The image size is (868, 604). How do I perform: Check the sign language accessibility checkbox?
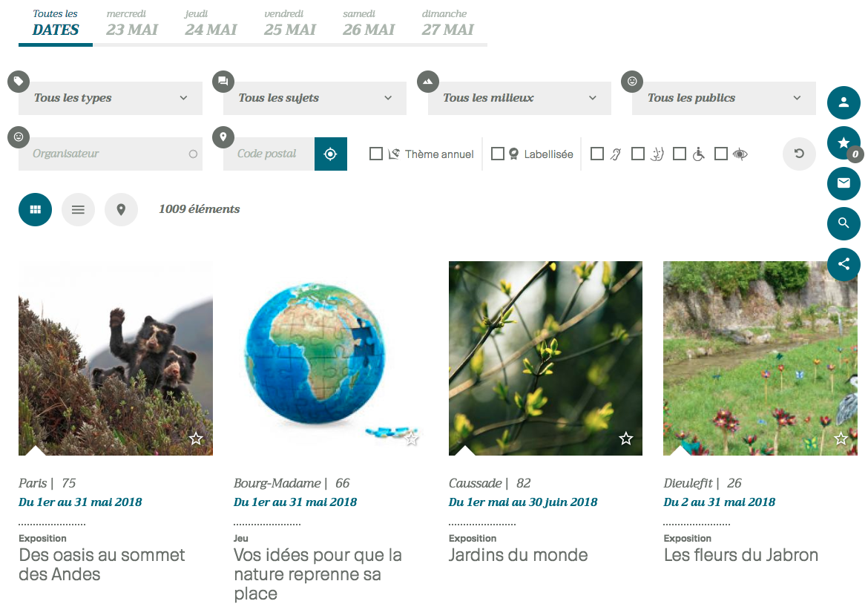coord(638,154)
